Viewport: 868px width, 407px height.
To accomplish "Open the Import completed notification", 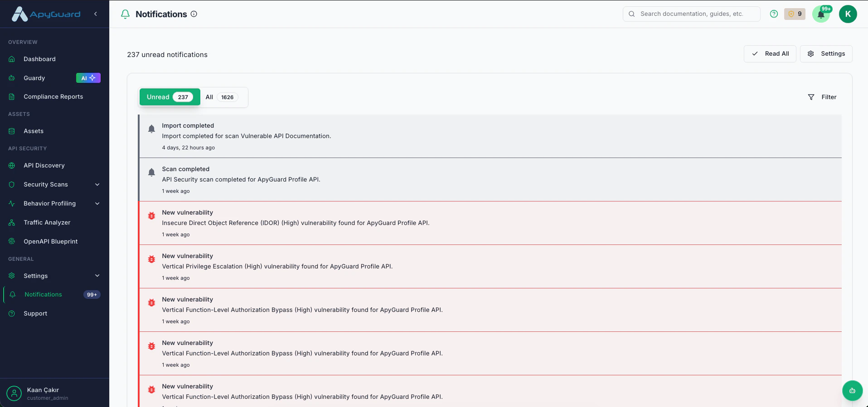I will 490,136.
